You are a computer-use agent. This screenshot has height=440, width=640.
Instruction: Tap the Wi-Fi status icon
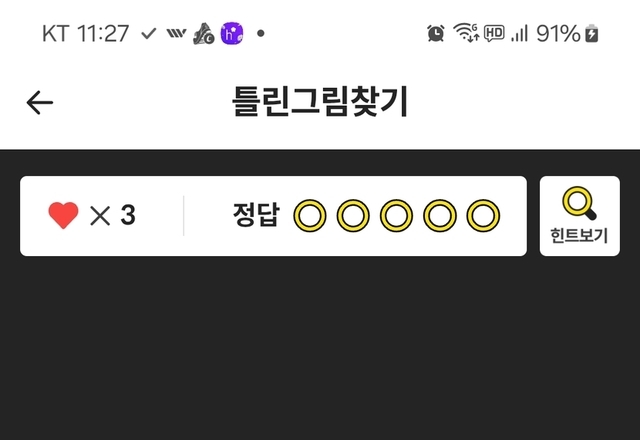tap(466, 33)
